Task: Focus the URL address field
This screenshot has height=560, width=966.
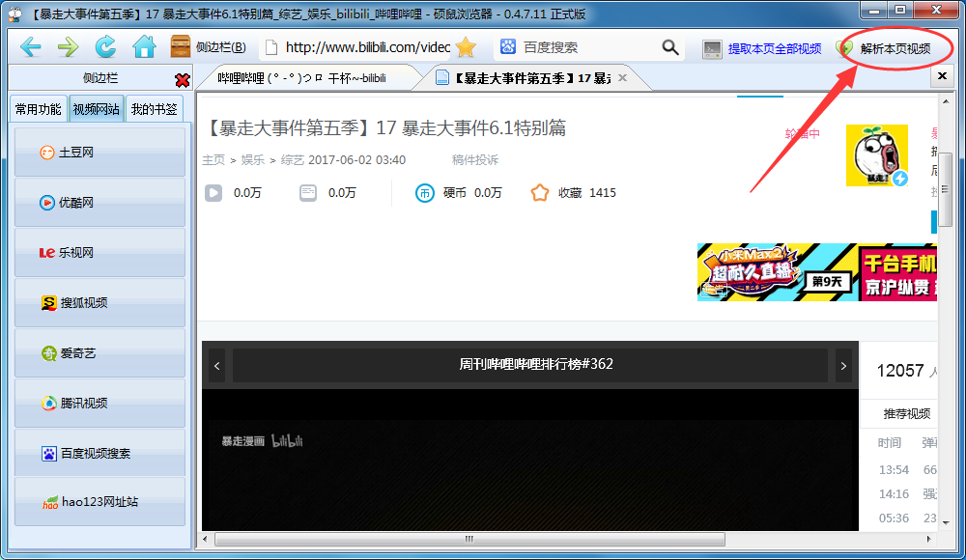Action: click(367, 47)
